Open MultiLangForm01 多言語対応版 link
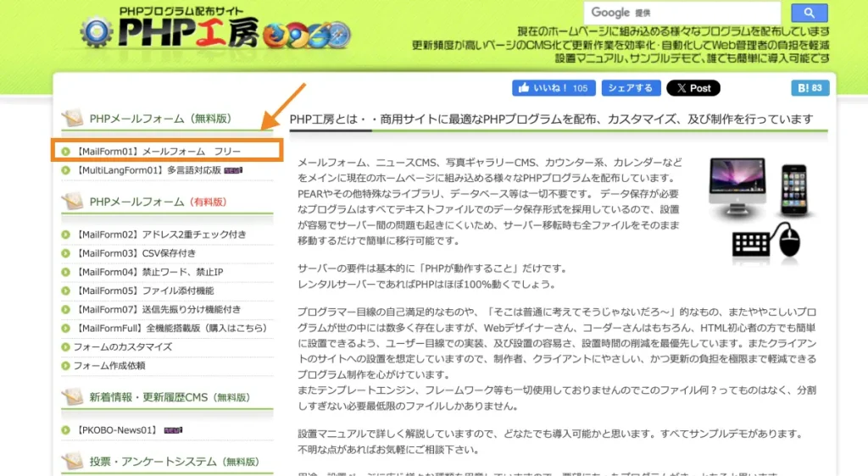Image resolution: width=868 pixels, height=476 pixels. (x=142, y=170)
